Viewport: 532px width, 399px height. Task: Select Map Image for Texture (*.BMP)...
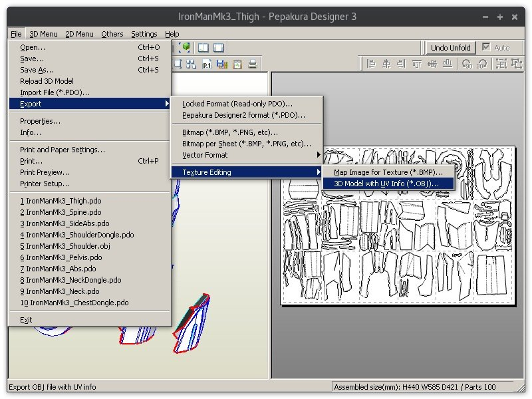coord(388,172)
